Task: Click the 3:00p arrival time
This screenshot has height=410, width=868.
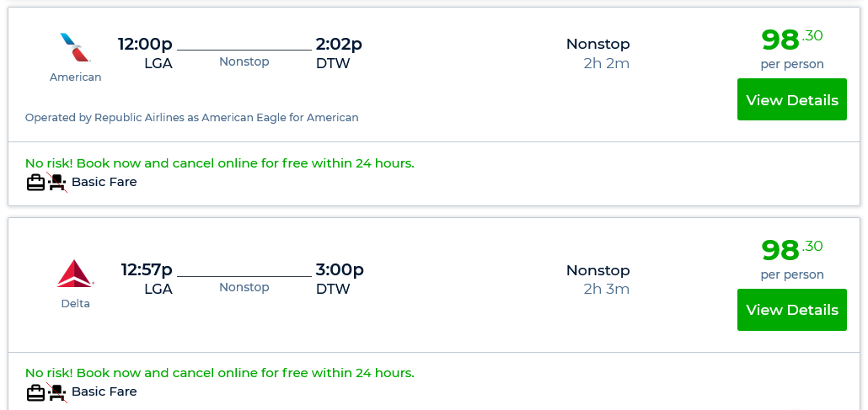Action: tap(340, 270)
